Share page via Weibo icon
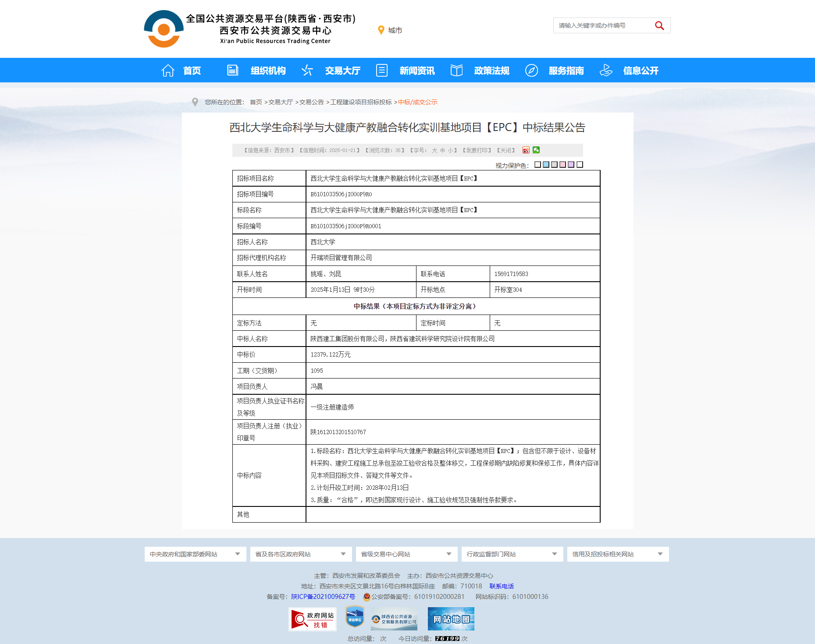815x644 pixels. pos(526,150)
